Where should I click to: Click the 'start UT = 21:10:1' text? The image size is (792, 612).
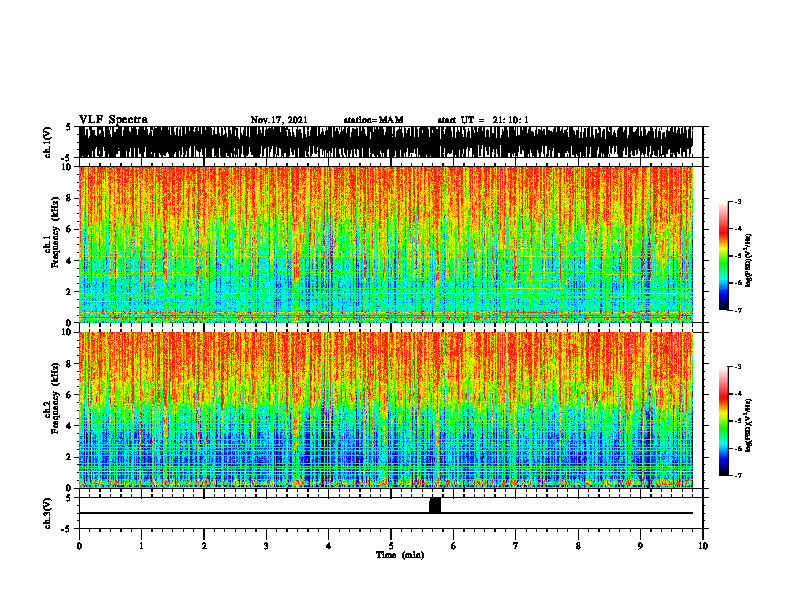483,120
